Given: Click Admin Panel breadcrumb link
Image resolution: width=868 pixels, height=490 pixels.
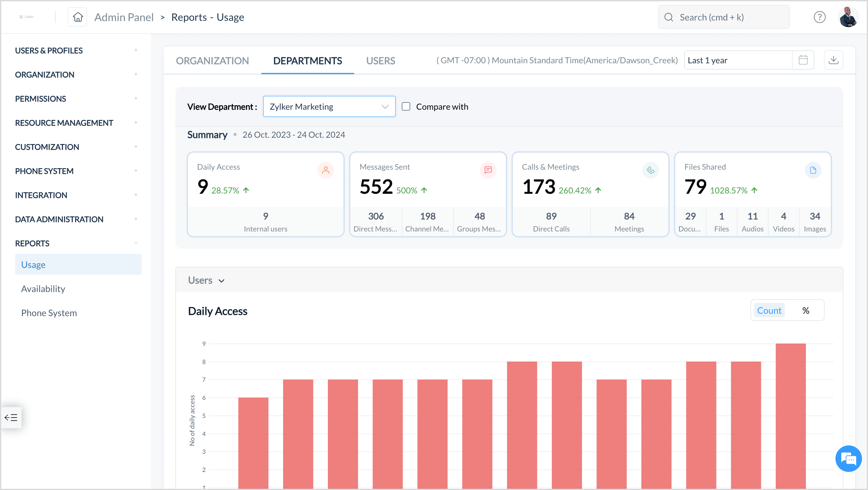Looking at the screenshot, I should (x=124, y=17).
